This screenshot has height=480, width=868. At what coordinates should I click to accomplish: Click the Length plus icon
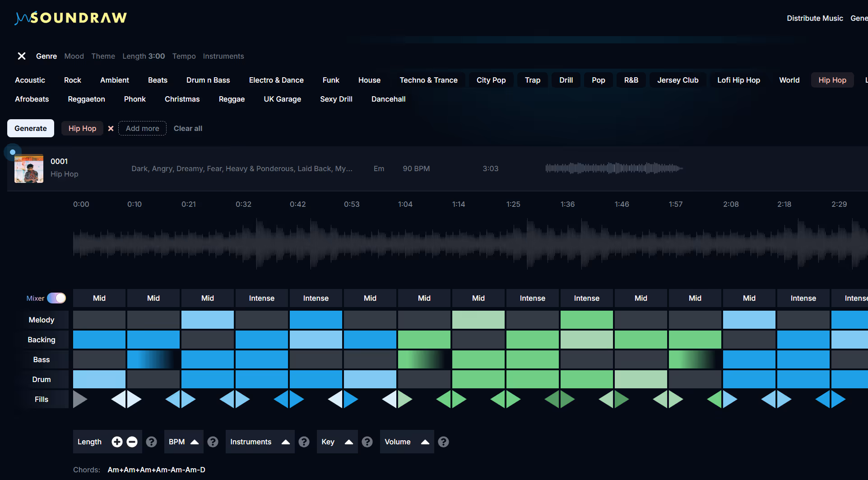pos(117,442)
